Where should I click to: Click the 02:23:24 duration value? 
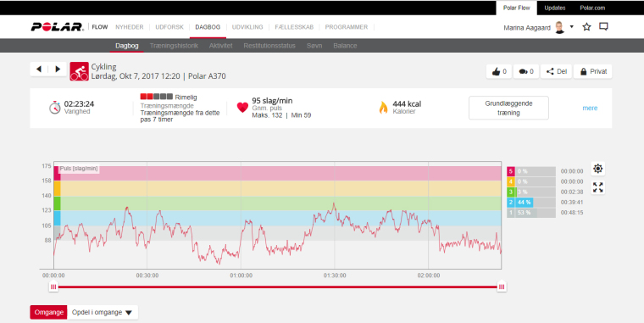pyautogui.click(x=79, y=104)
